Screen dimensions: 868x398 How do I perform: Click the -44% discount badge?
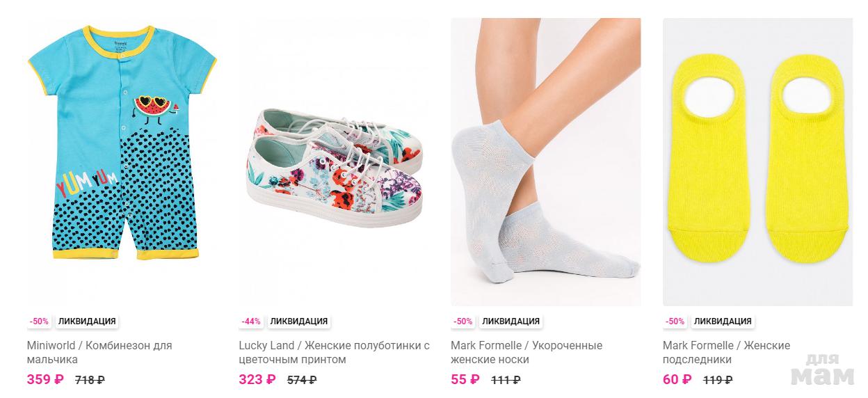251,321
